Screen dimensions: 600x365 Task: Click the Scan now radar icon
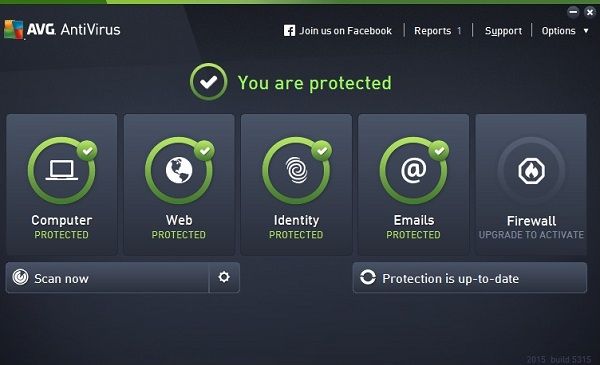20,277
